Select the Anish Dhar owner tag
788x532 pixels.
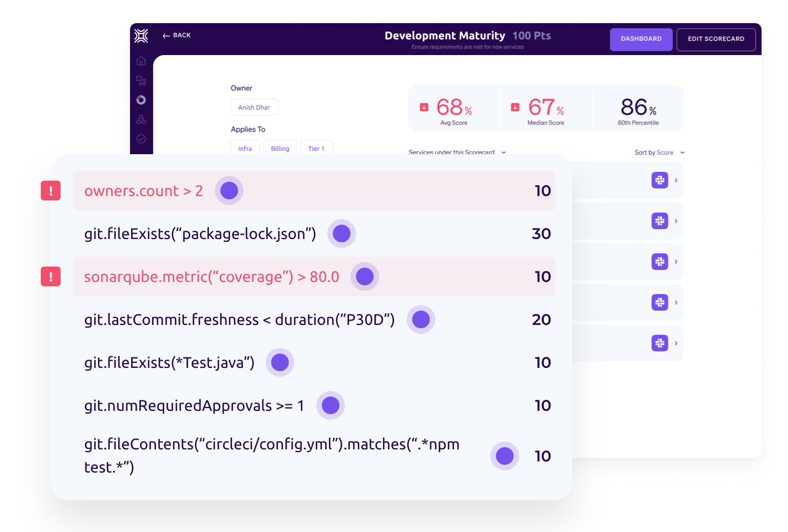254,107
